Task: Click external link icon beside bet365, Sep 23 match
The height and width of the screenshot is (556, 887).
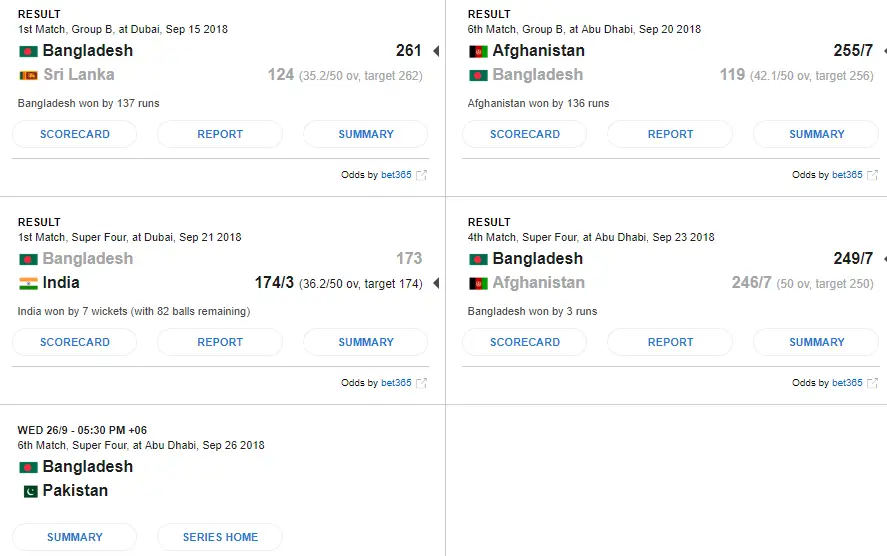Action: point(872,383)
